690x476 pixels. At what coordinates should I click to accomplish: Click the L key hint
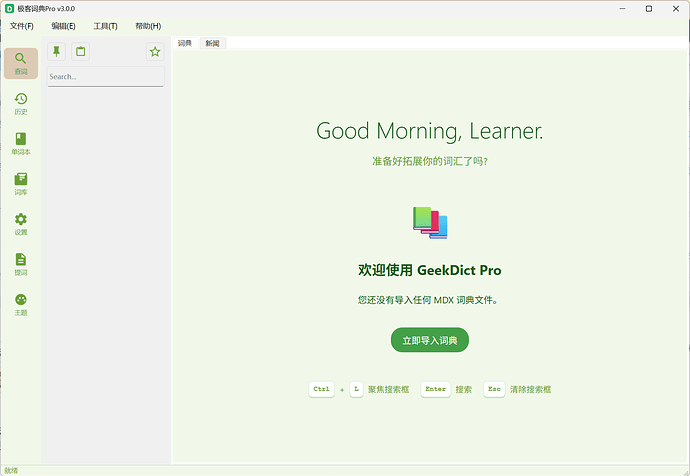coord(356,389)
